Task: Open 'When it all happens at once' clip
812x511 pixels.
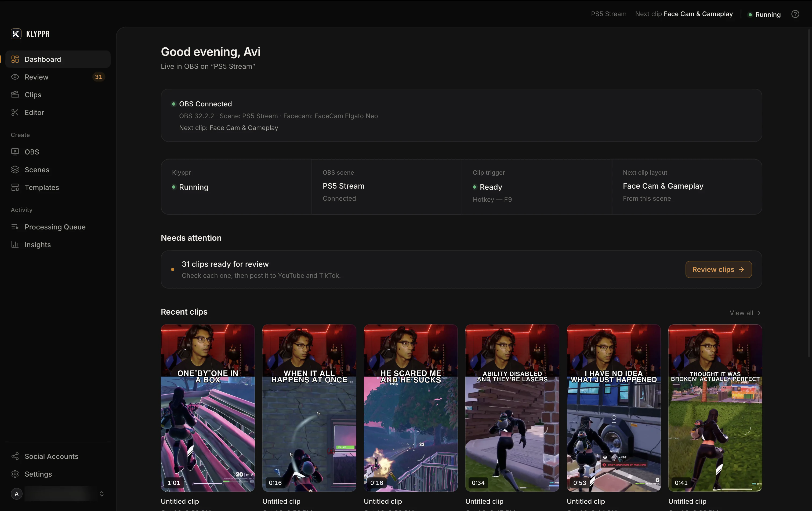Action: coord(309,408)
